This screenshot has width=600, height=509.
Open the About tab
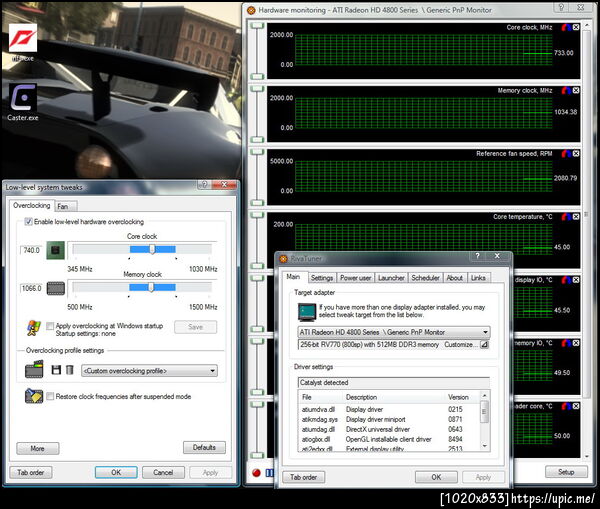click(x=455, y=278)
